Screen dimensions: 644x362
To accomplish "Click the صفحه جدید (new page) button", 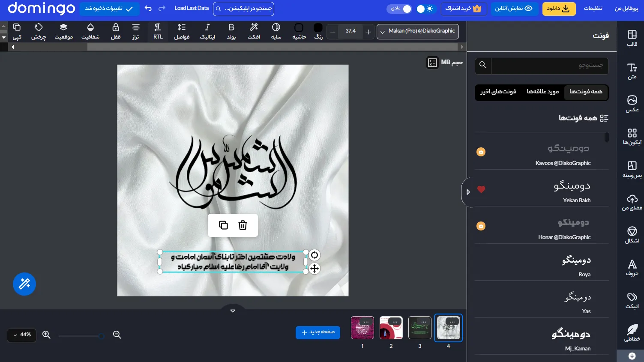I will point(318,332).
